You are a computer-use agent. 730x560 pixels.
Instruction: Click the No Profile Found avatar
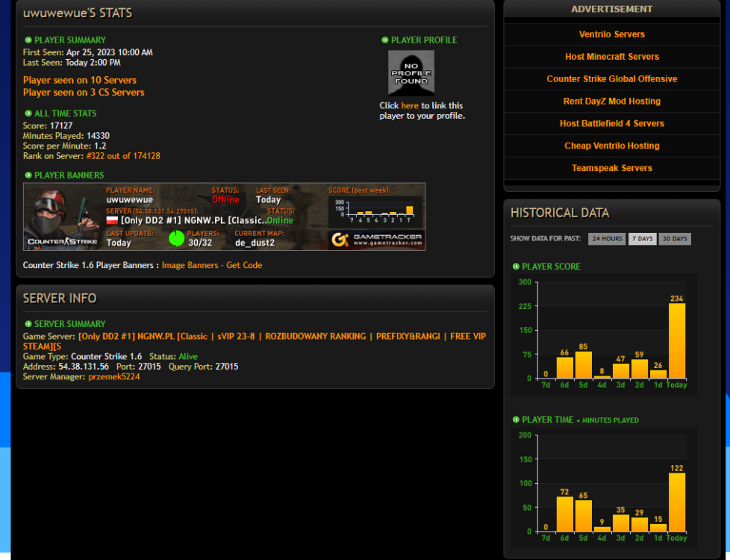411,73
